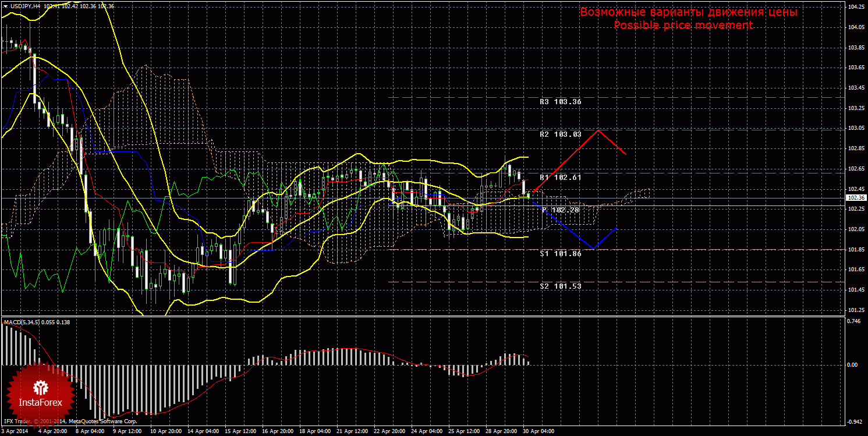Click the 102.05 price scale label
The width and height of the screenshot is (868, 436).
click(x=856, y=229)
